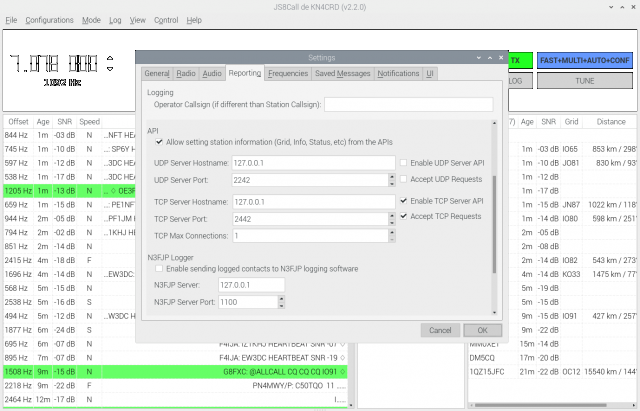Click the TCP Server Port field

click(310, 219)
